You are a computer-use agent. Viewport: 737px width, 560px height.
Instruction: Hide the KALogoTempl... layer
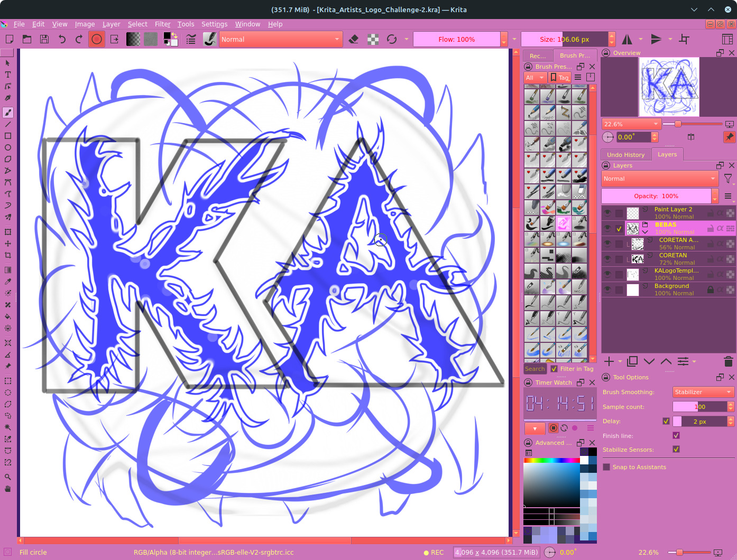coord(607,274)
